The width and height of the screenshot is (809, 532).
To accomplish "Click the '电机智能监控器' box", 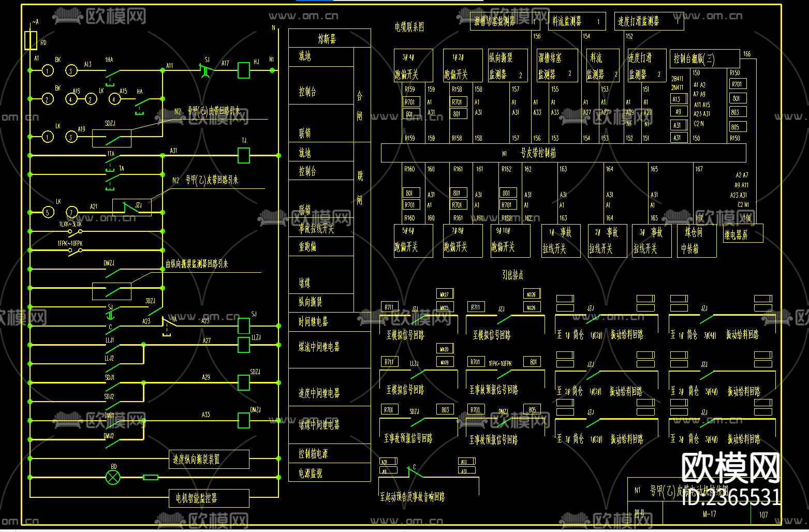I will click(209, 498).
